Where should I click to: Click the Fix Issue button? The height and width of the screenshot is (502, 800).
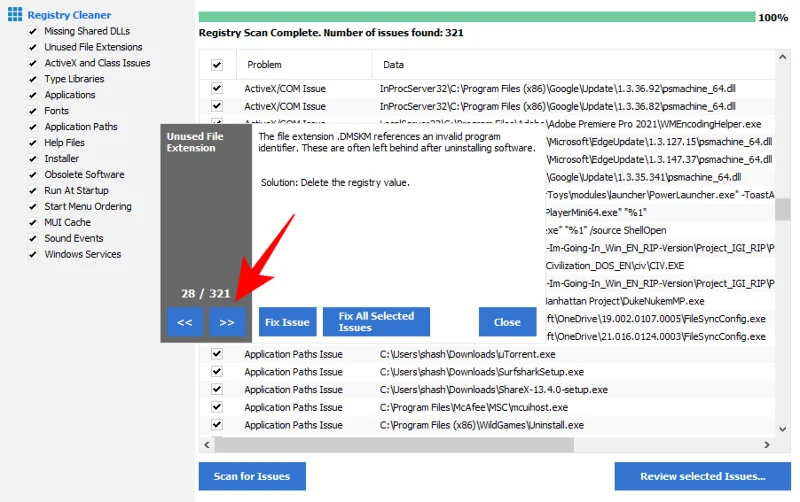point(288,322)
